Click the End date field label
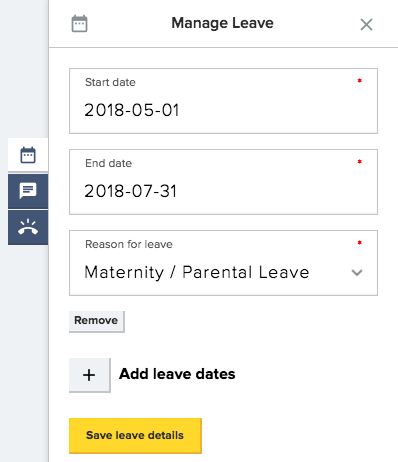 click(109, 163)
